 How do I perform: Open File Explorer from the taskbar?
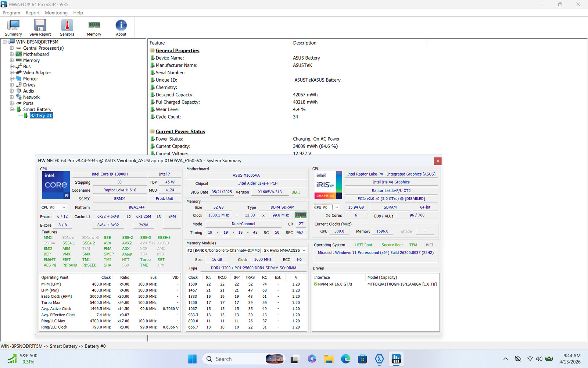click(329, 359)
